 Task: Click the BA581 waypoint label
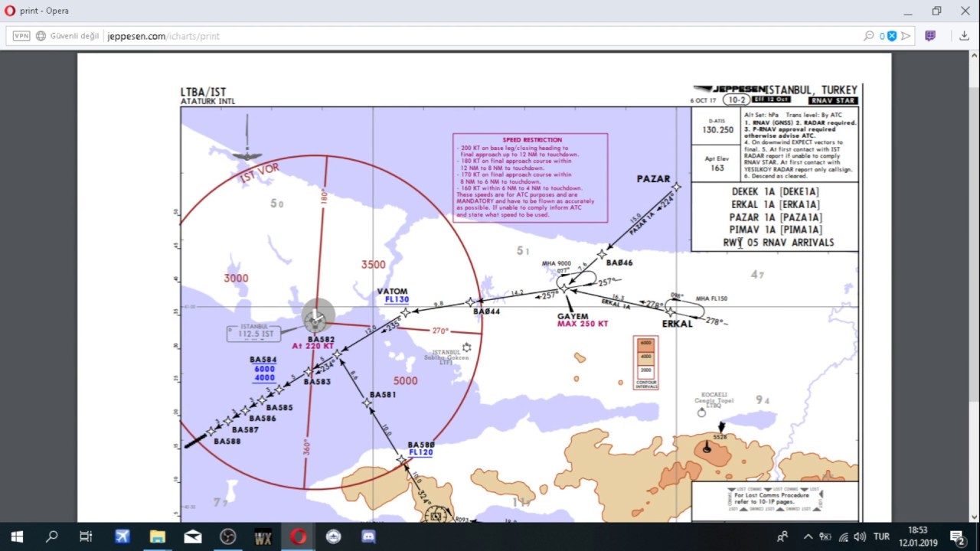point(383,395)
